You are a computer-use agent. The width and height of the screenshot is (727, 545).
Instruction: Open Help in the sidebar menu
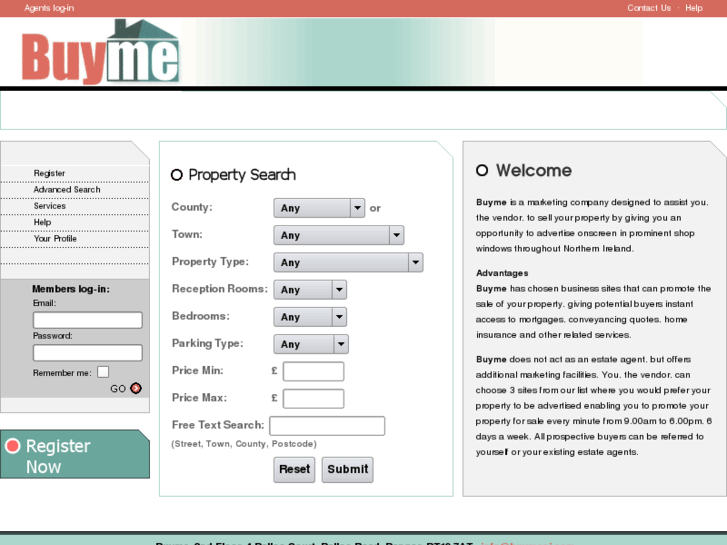(x=42, y=222)
